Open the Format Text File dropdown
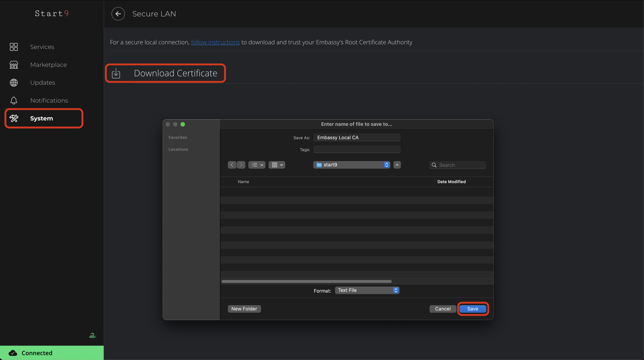The image size is (644, 360). coord(367,290)
